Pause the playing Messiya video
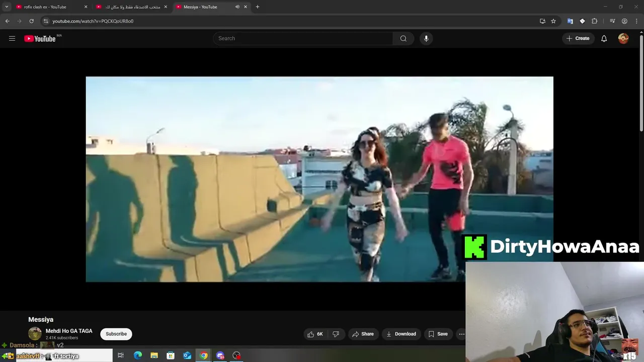This screenshot has width=644, height=362. coord(319,179)
